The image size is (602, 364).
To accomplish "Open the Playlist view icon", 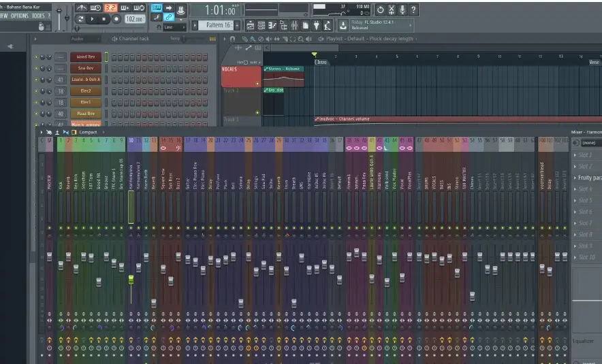I will point(251,26).
